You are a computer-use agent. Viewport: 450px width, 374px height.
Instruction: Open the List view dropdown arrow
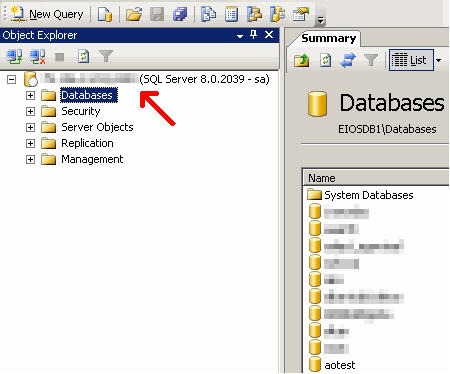(439, 60)
